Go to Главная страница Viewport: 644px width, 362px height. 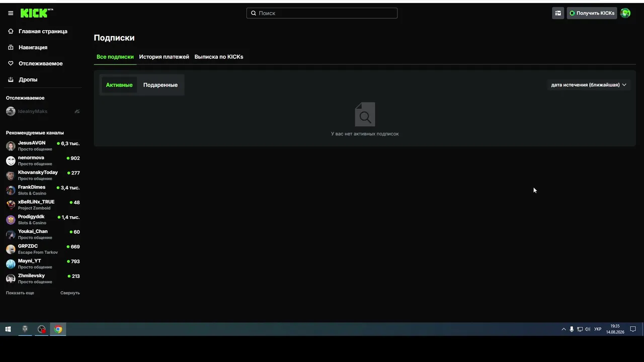[43, 31]
